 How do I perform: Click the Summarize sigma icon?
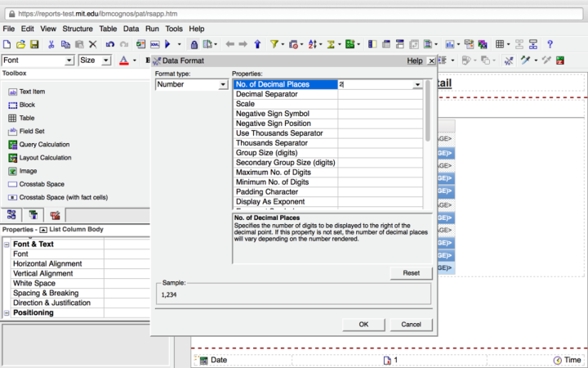tap(332, 44)
